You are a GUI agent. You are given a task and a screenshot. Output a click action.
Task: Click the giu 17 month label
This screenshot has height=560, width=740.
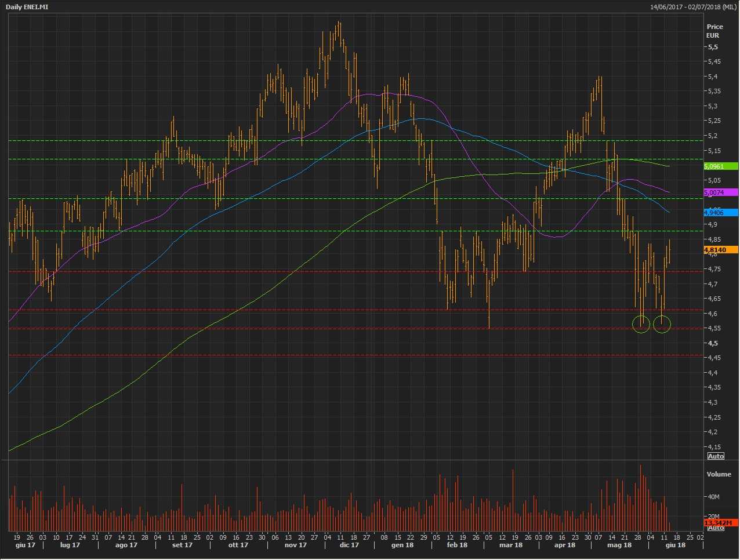click(x=25, y=545)
